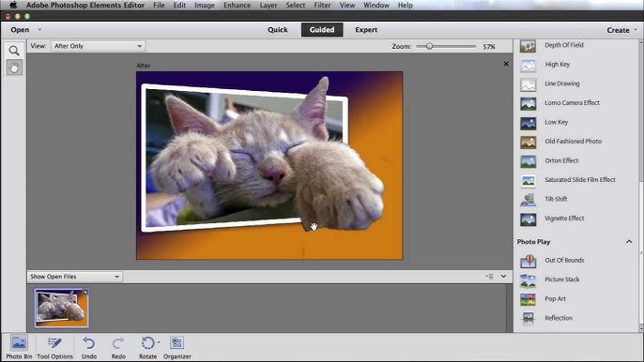644x362 pixels.
Task: Collapse the Photo Play section
Action: click(x=629, y=242)
